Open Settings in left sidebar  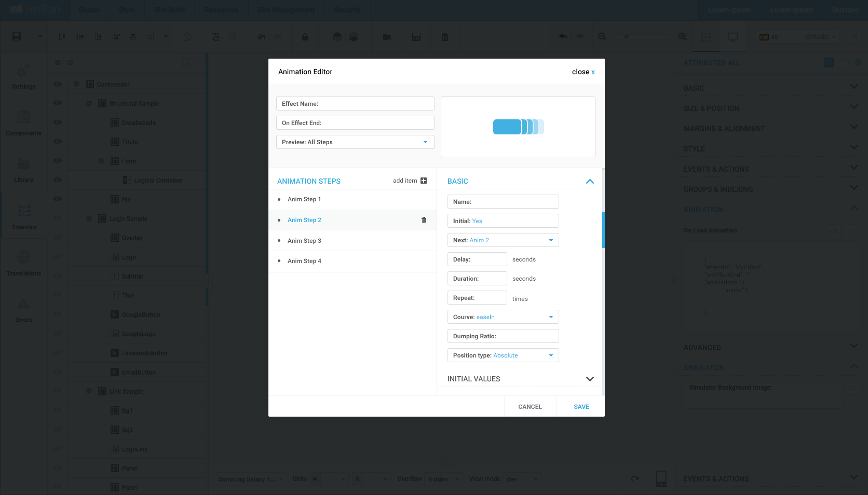(x=24, y=76)
